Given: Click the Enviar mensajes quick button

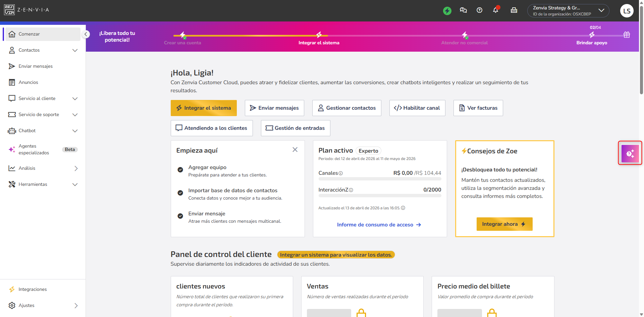Looking at the screenshot, I should tap(274, 108).
